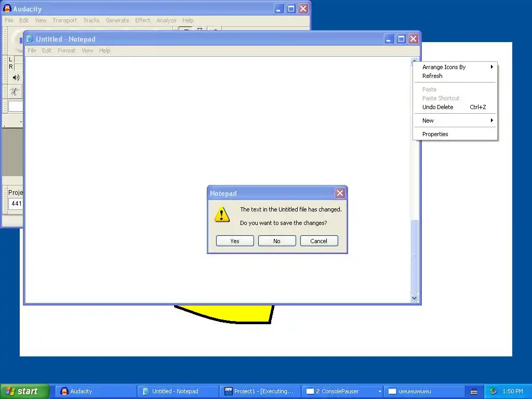This screenshot has width=532, height=399.
Task: Open the Windows start menu
Action: coord(24,391)
